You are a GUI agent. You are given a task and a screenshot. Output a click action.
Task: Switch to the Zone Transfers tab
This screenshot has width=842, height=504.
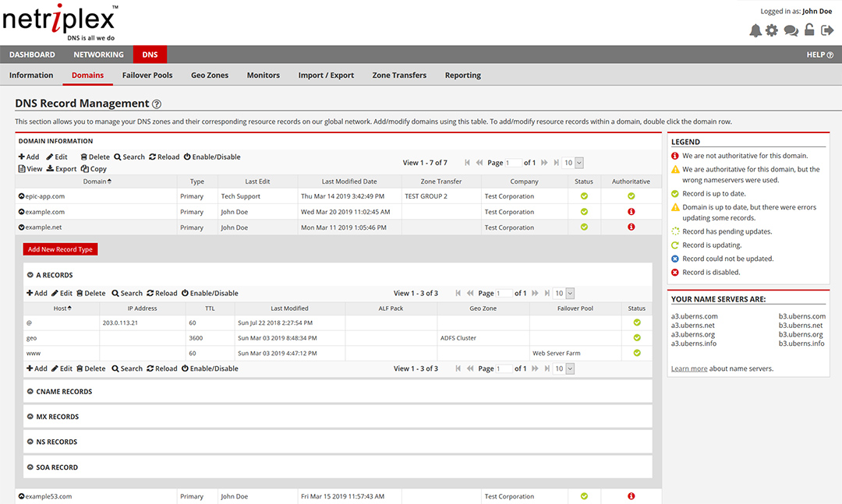(x=399, y=75)
